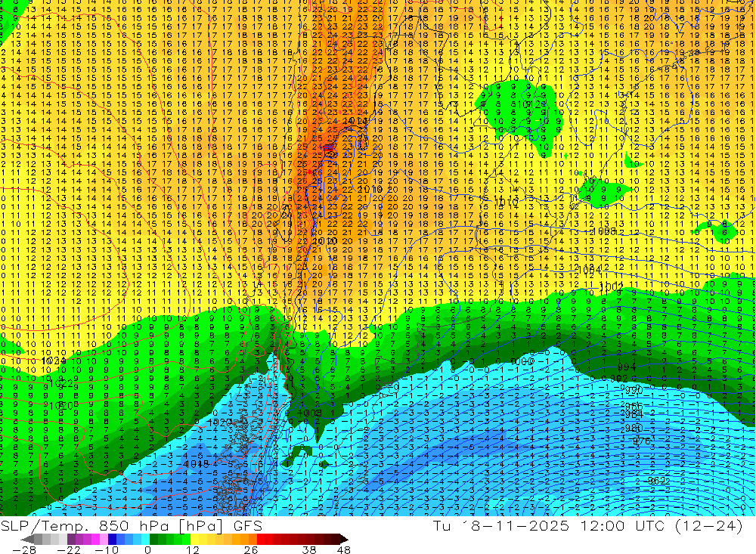Click the -10 label on the color scale
The image size is (756, 554).
(107, 549)
